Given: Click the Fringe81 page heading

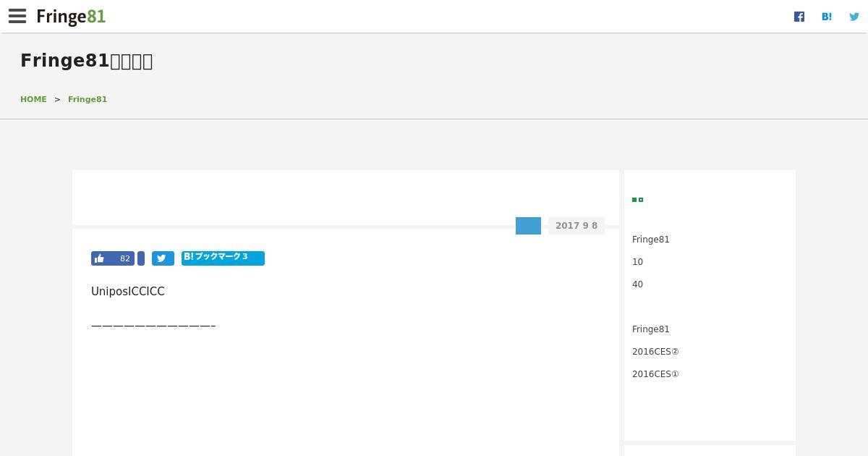Looking at the screenshot, I should click(87, 61).
